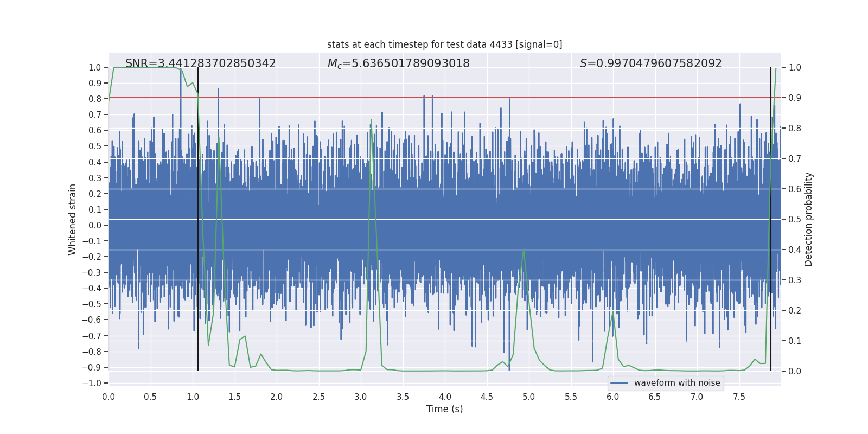
Task: Click tick 6.5 on the Time axis
Action: [655, 397]
